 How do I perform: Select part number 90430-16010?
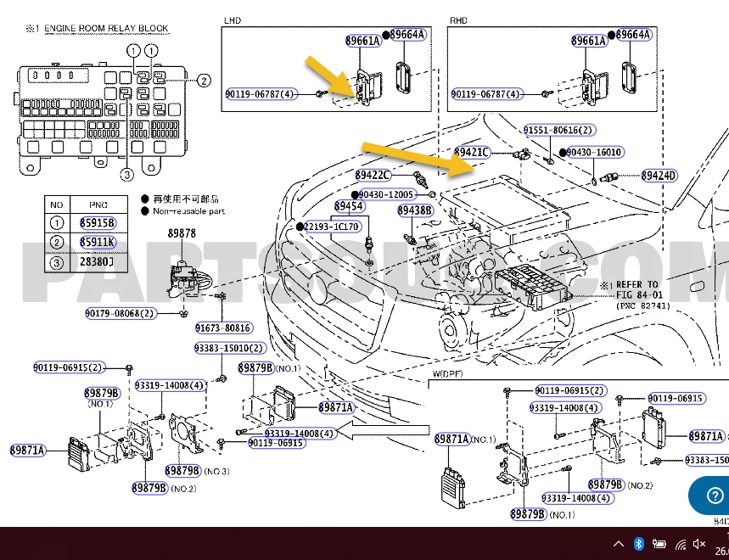(x=594, y=153)
